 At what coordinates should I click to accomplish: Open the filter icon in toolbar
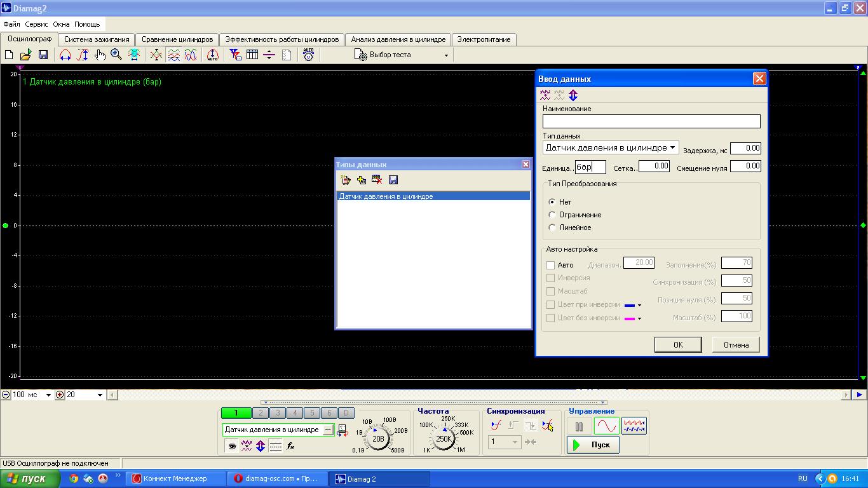coord(235,55)
